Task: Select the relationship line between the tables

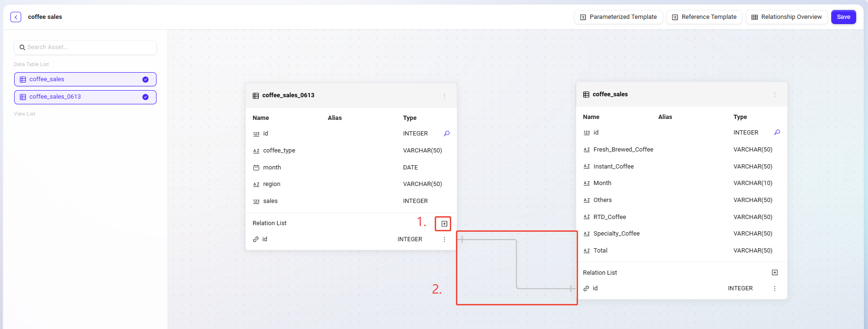Action: click(x=517, y=264)
